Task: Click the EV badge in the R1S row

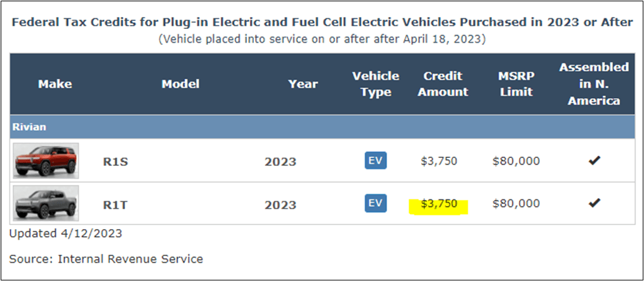Action: click(x=376, y=161)
